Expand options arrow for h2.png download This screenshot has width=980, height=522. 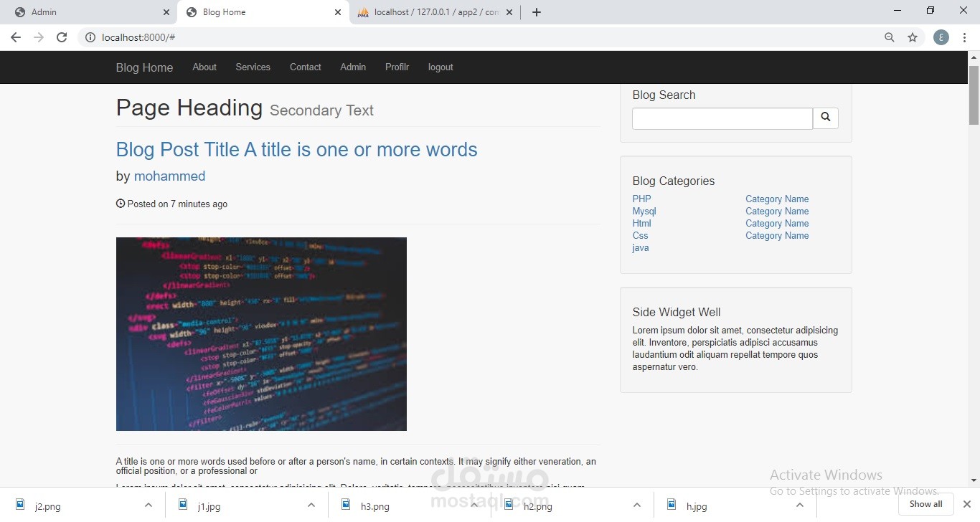(x=637, y=506)
